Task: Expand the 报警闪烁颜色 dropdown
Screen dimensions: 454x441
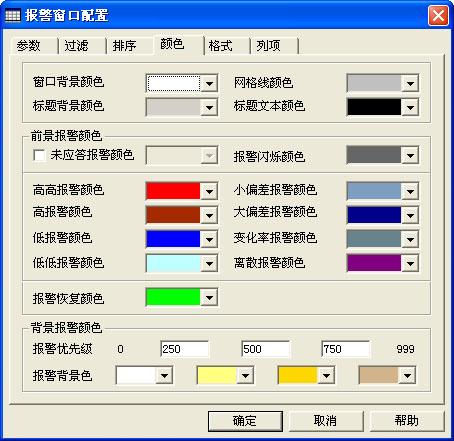Action: (410, 155)
